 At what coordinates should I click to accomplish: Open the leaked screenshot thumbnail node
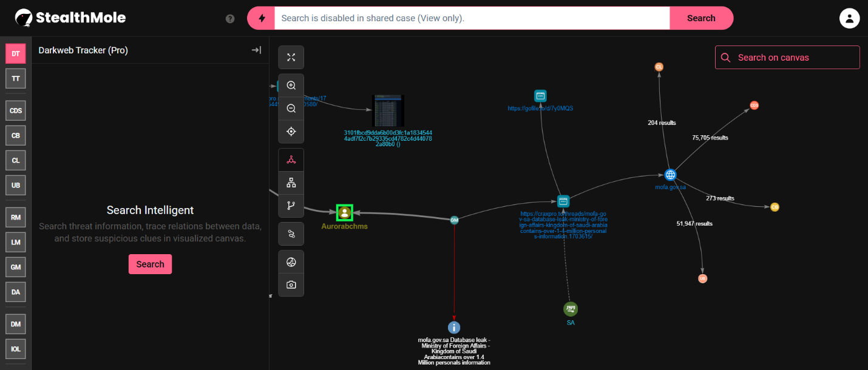pyautogui.click(x=388, y=110)
